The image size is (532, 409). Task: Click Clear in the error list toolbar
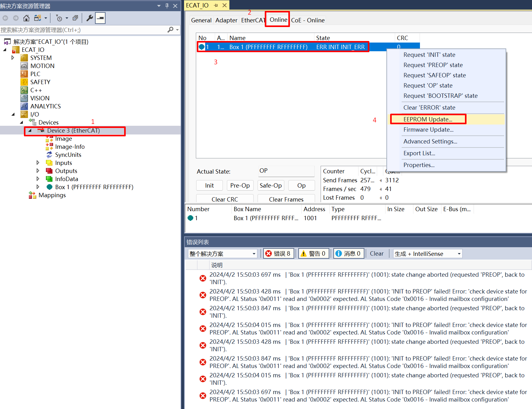pyautogui.click(x=376, y=253)
